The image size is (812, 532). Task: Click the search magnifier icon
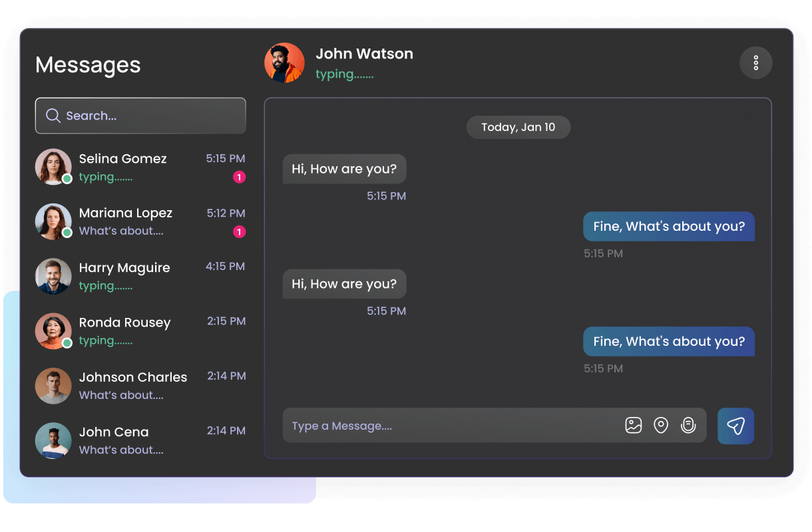53,116
